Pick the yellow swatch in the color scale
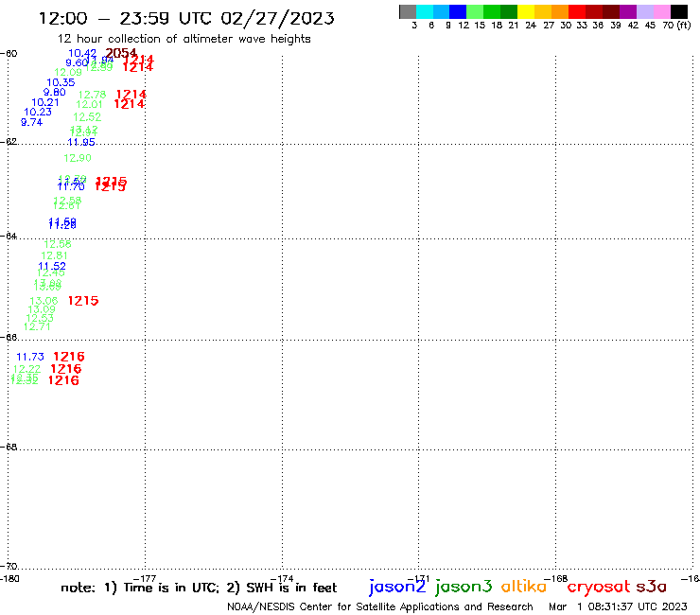 pos(526,11)
